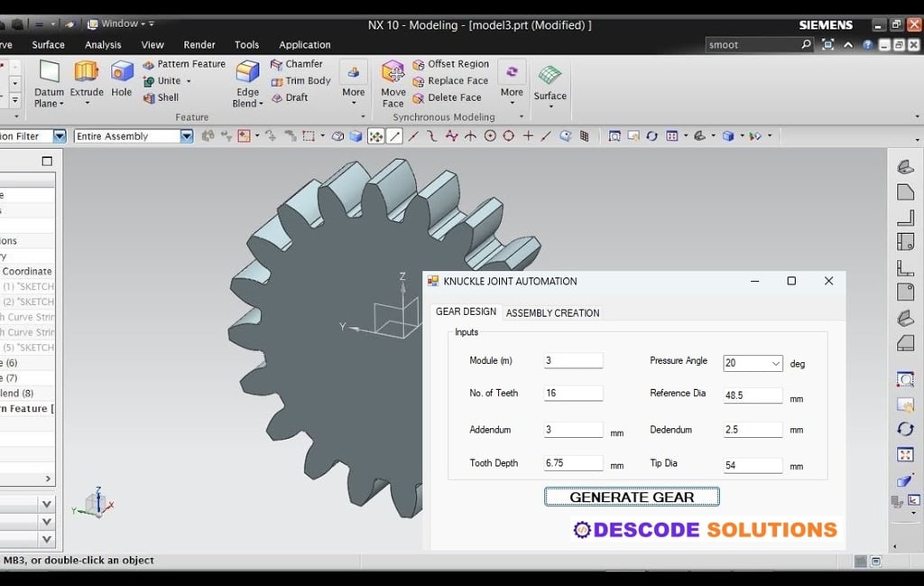
Task: Collapse the ribbon with up chevron
Action: pos(848,45)
